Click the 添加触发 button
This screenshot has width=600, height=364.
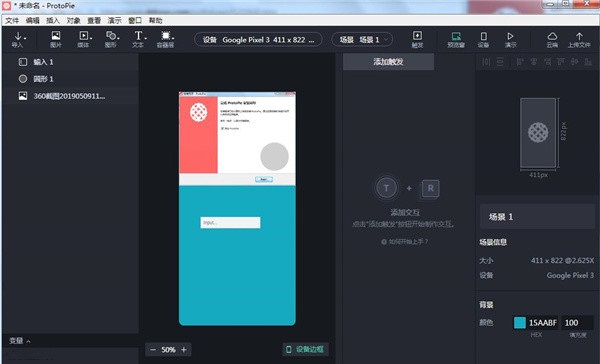point(388,62)
